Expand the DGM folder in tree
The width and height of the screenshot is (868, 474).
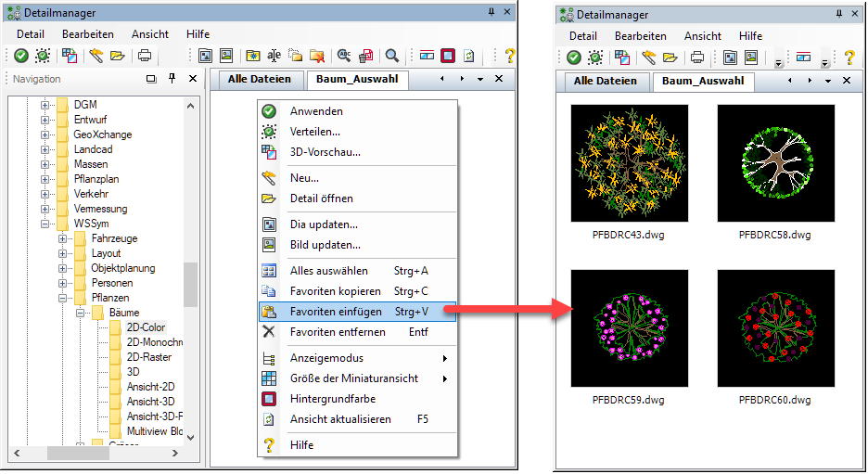tap(45, 105)
